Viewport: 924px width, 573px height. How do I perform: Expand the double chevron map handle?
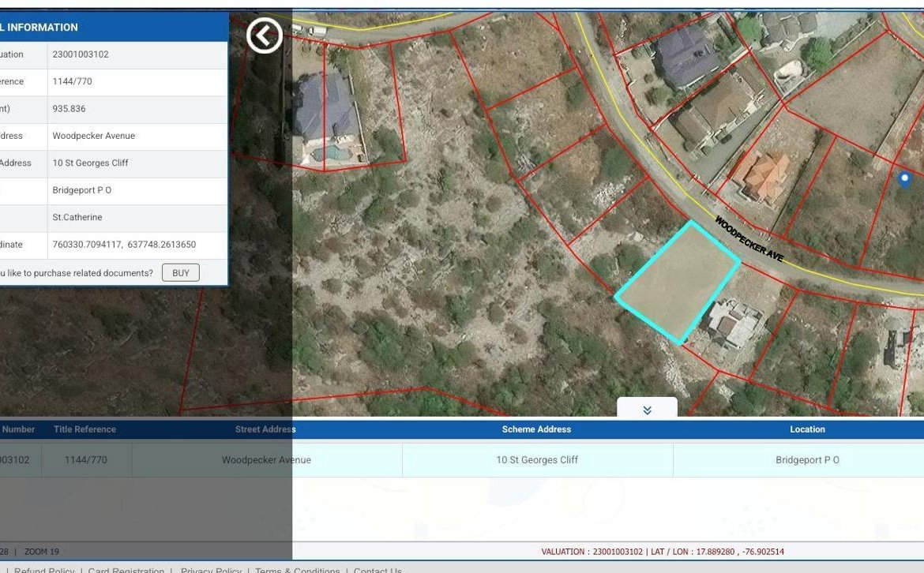(647, 410)
